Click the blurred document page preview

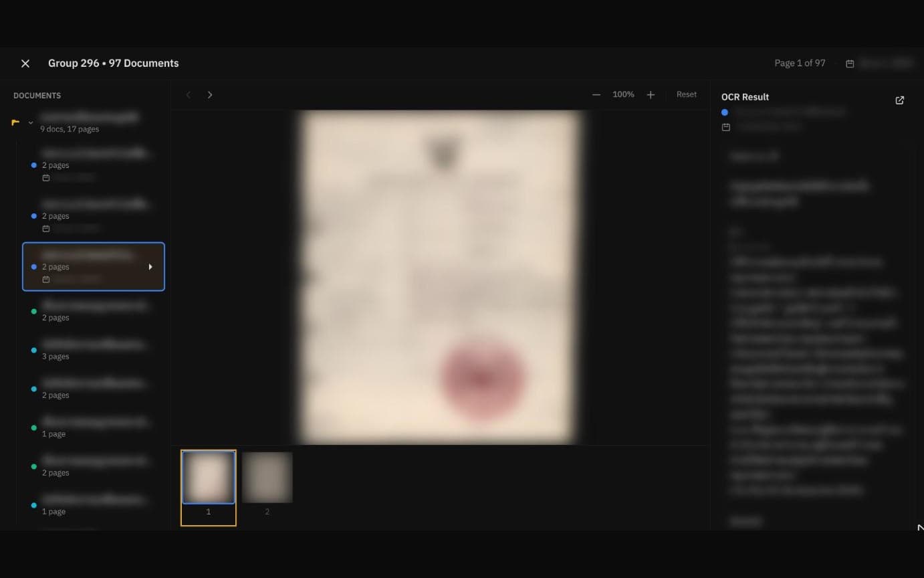[x=439, y=277]
